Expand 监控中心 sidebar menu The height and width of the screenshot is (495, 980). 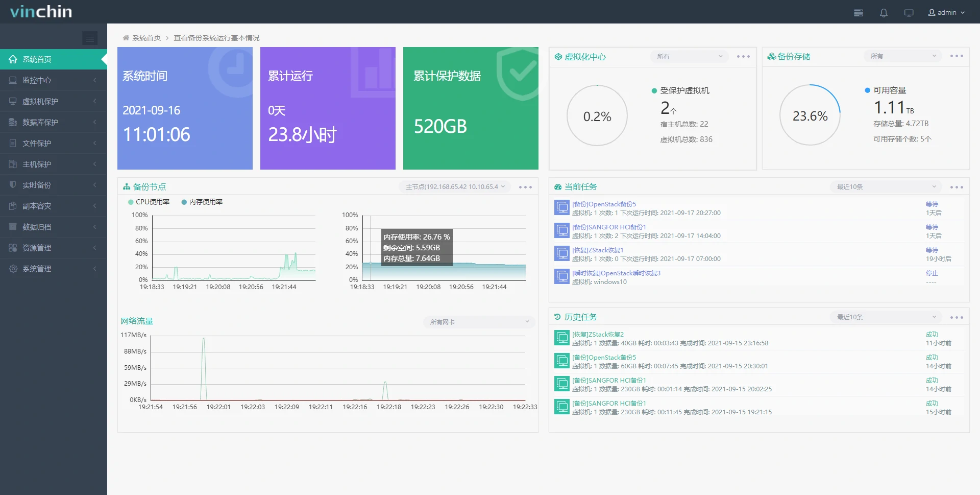[54, 80]
